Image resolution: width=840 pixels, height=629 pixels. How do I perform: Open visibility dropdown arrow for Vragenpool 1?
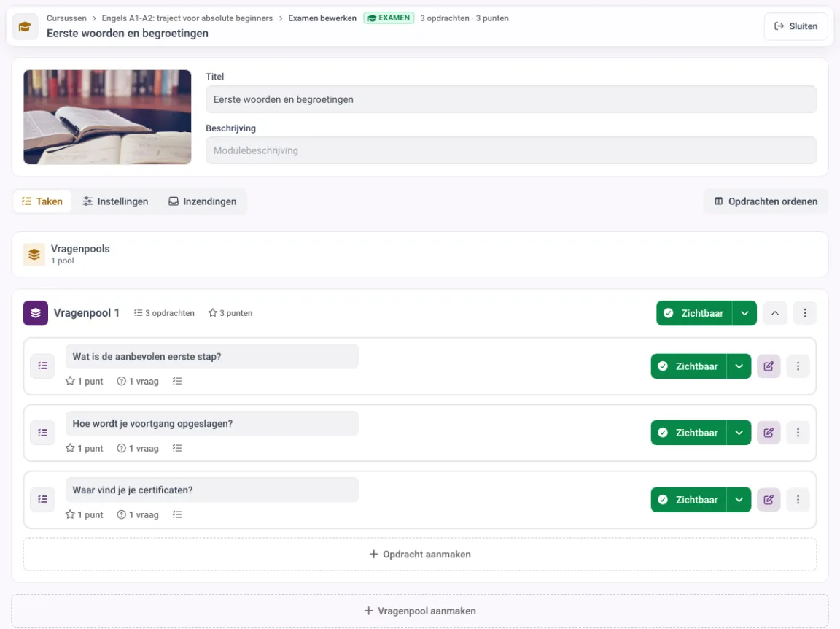744,313
